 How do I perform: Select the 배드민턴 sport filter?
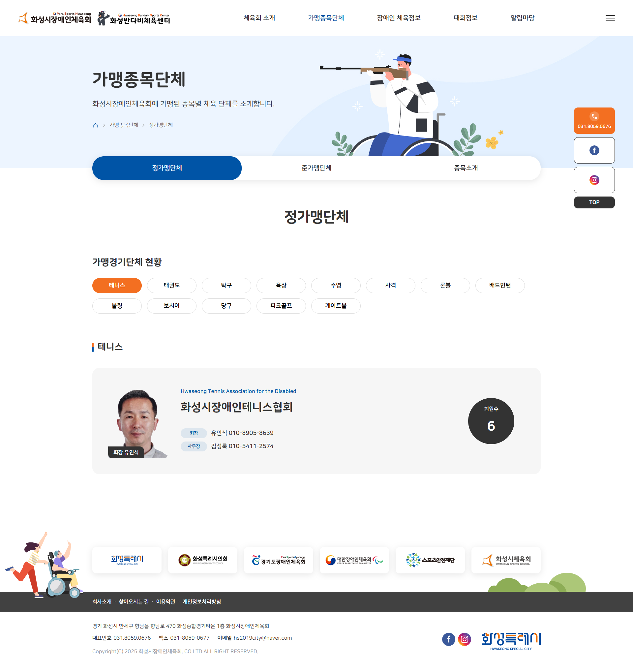click(500, 285)
